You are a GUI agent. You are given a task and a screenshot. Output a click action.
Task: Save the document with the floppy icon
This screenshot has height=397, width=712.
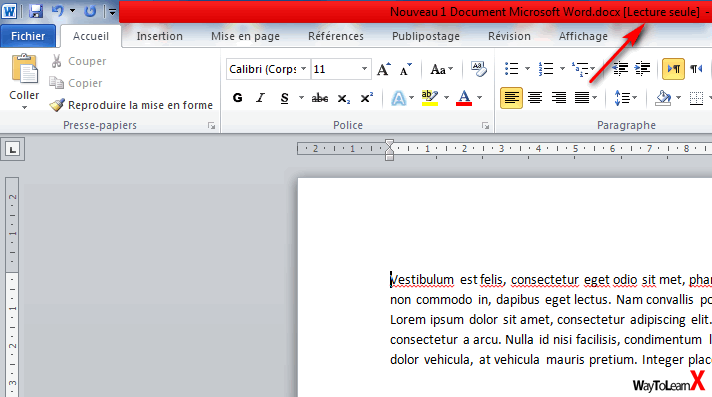coord(36,11)
